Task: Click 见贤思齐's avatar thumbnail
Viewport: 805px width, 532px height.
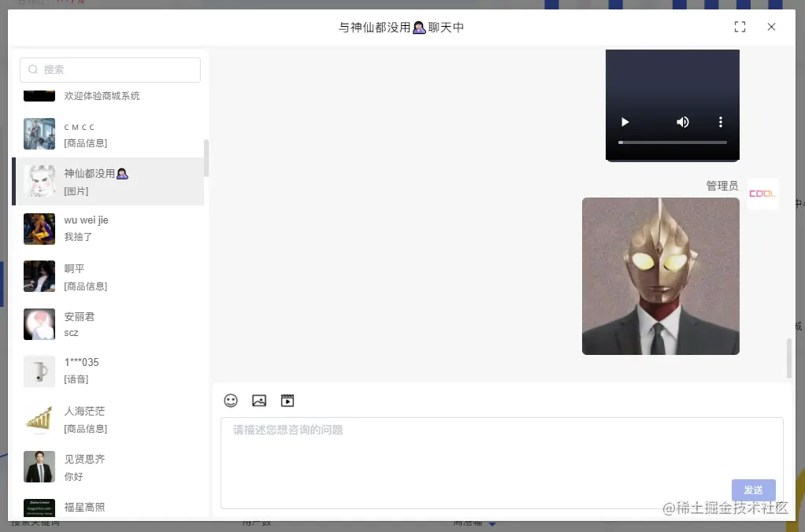Action: [x=39, y=467]
